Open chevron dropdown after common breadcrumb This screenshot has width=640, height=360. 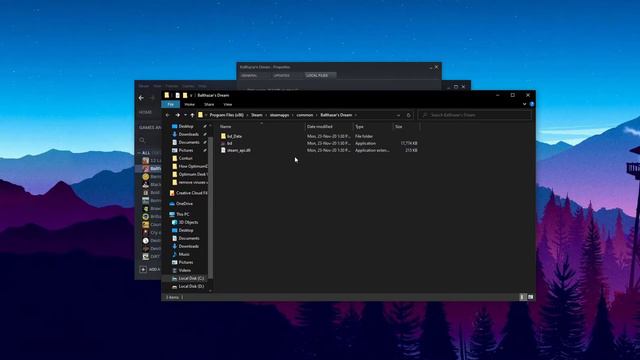[x=317, y=115]
